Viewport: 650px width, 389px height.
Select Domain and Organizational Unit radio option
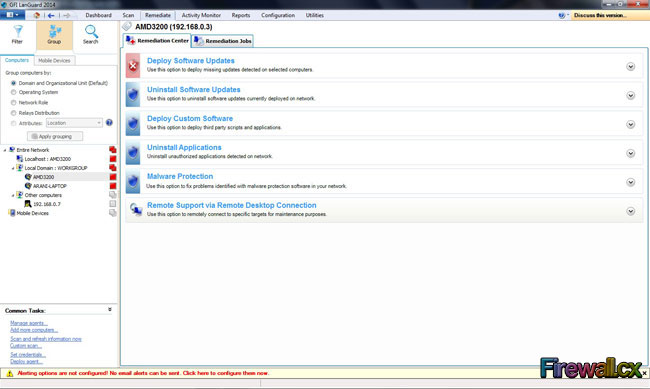[x=14, y=83]
